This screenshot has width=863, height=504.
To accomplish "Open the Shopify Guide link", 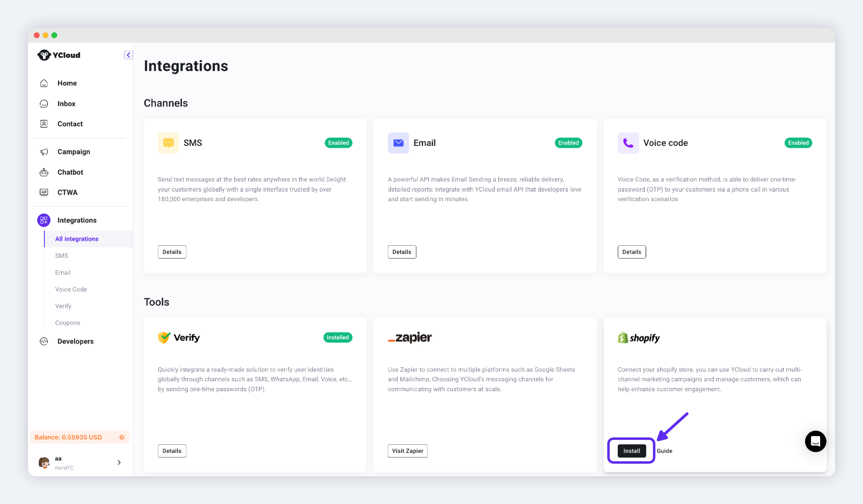I will pyautogui.click(x=664, y=451).
